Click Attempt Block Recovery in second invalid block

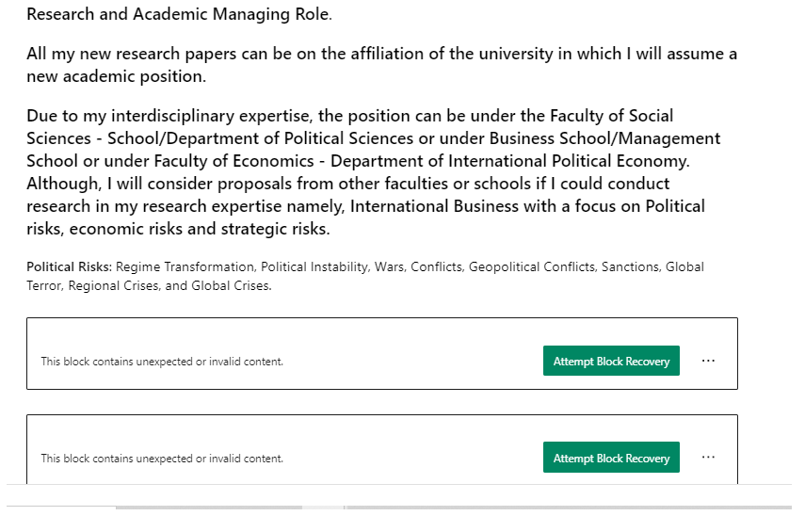coord(611,458)
